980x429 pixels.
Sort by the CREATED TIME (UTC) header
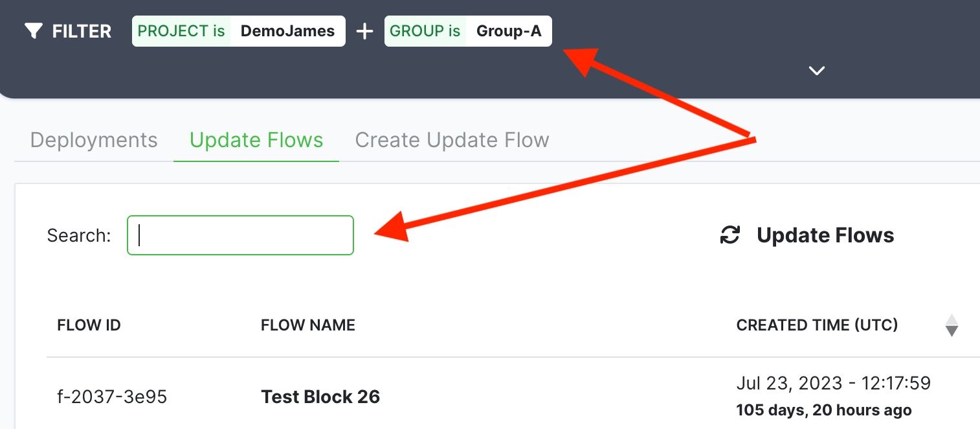(x=817, y=325)
